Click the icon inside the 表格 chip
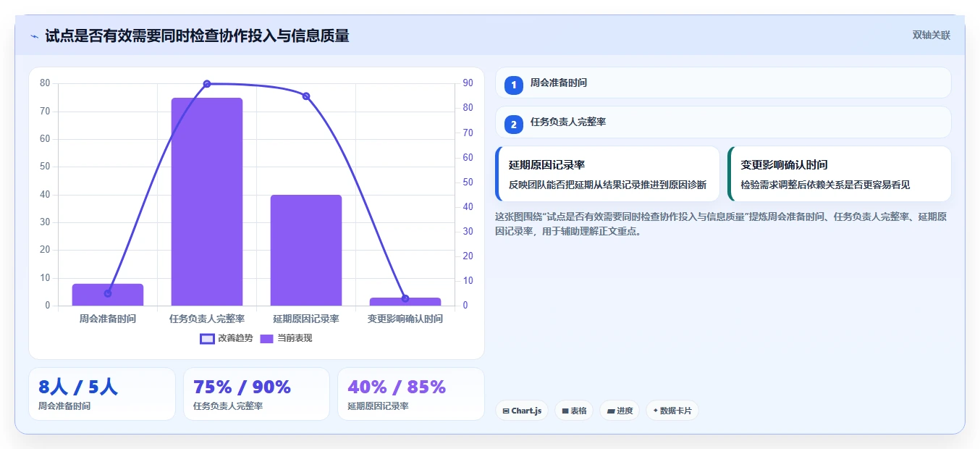Screen dimensions: 980x449 click(x=565, y=411)
